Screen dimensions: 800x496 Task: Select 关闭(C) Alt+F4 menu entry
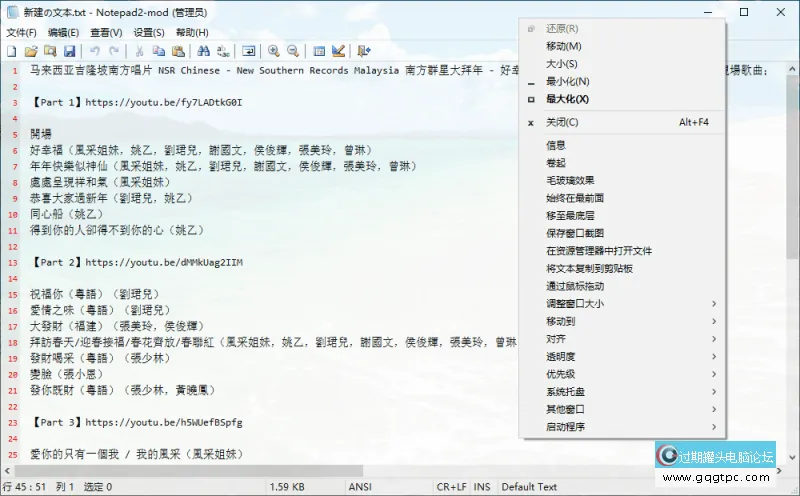click(x=622, y=122)
